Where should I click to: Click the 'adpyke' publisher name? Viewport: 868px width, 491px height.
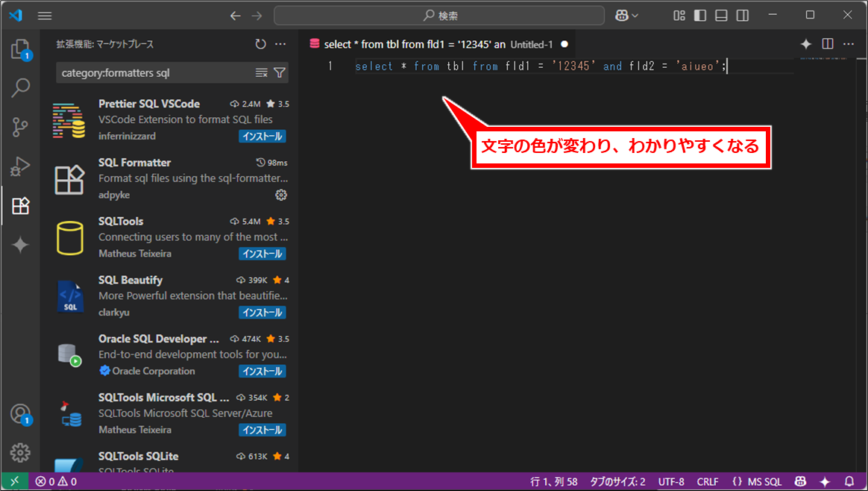pos(114,195)
